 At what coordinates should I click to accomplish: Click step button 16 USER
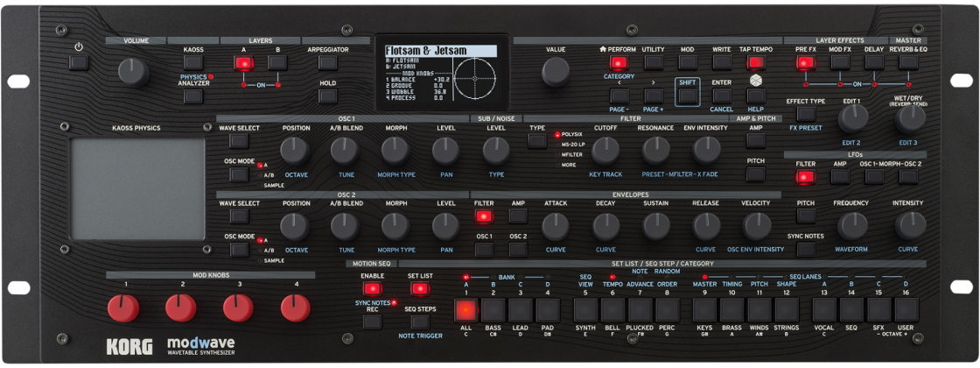pyautogui.click(x=906, y=310)
